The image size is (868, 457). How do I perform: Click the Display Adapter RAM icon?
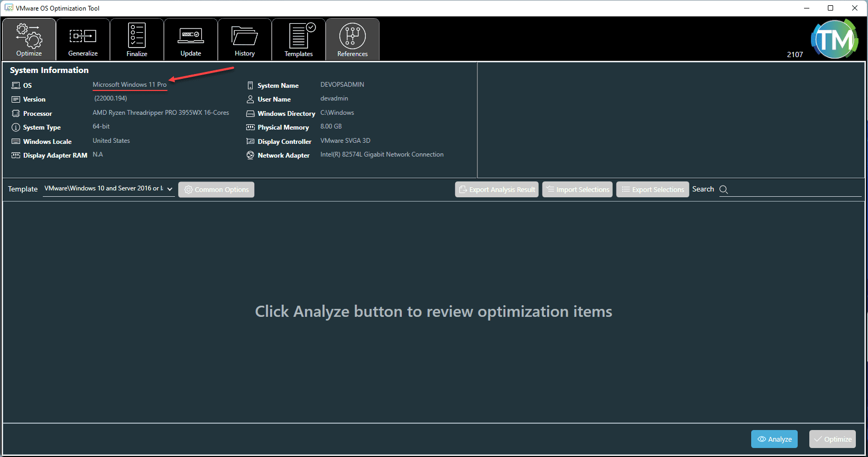pos(16,156)
